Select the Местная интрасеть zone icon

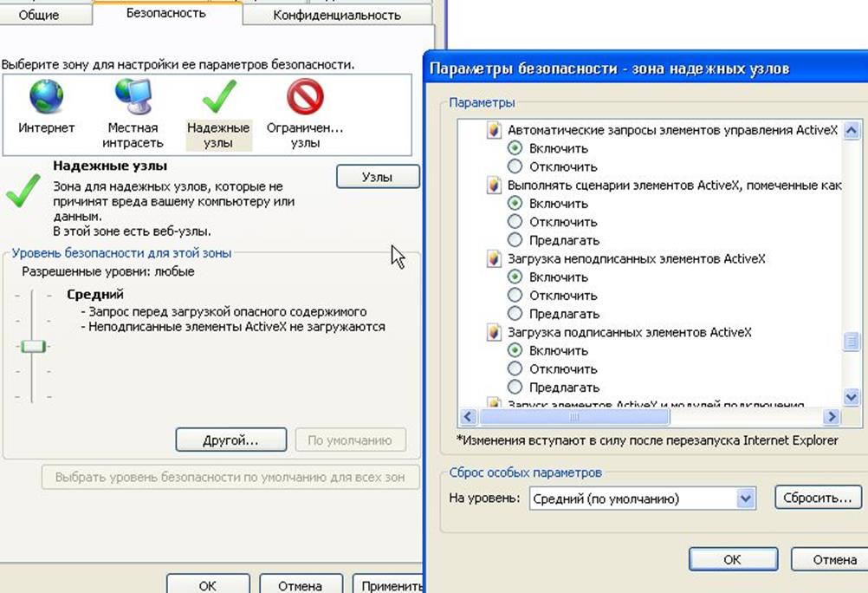point(133,97)
